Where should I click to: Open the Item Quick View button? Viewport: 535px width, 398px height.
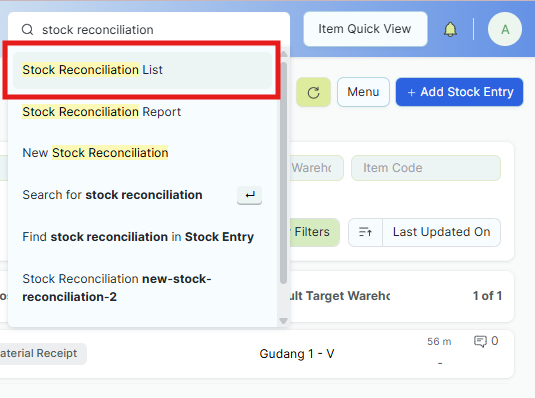(x=365, y=29)
